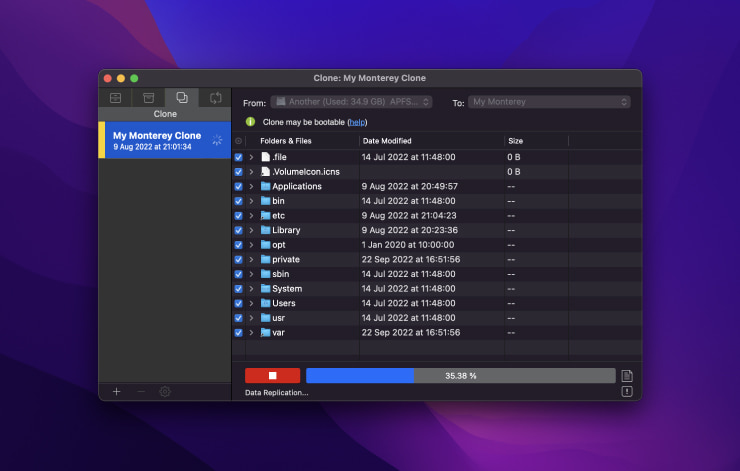Remove task with the minus button

(141, 391)
